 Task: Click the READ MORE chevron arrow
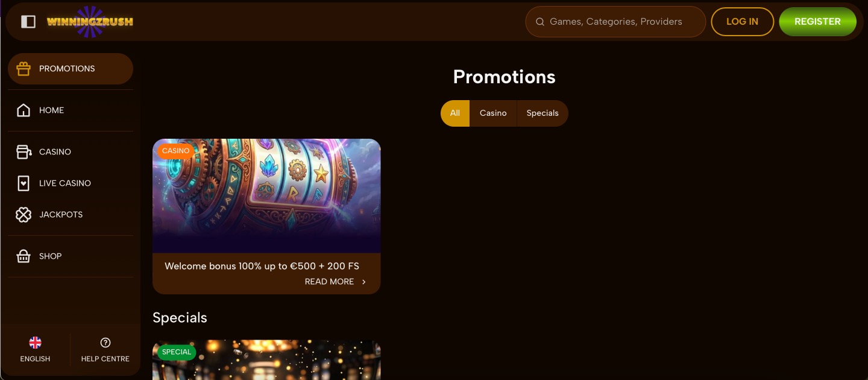tap(363, 282)
